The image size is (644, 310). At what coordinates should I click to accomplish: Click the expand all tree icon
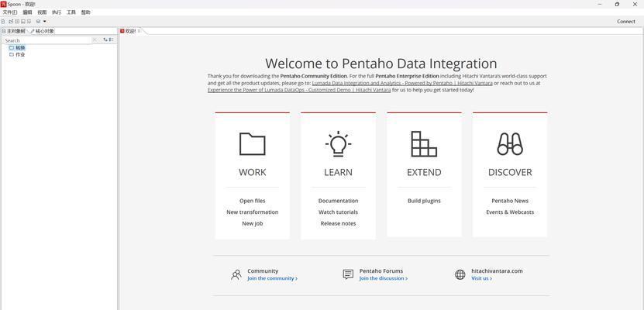click(x=105, y=40)
